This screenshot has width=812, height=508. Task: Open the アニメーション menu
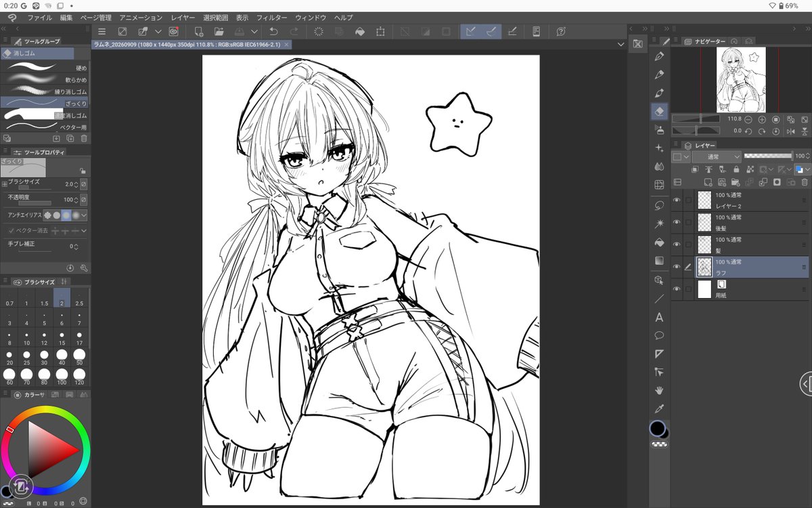[x=141, y=17]
